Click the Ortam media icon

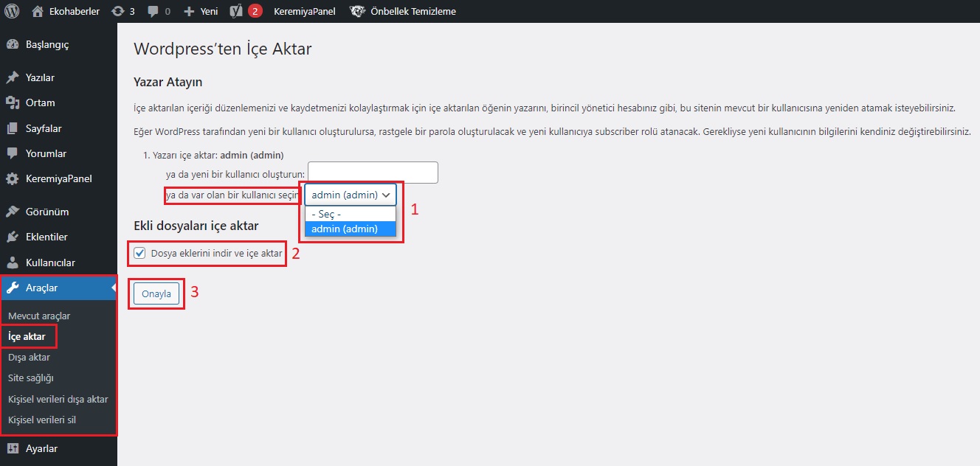(12, 102)
